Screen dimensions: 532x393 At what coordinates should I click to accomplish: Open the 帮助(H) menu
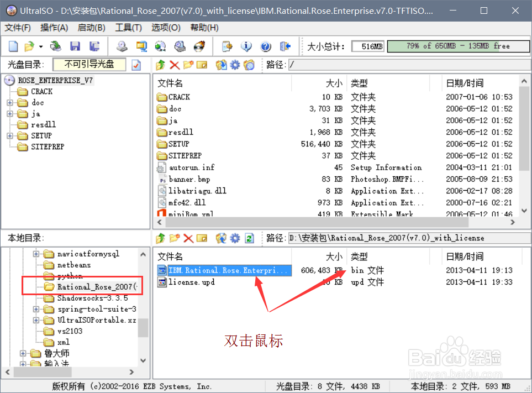(204, 28)
